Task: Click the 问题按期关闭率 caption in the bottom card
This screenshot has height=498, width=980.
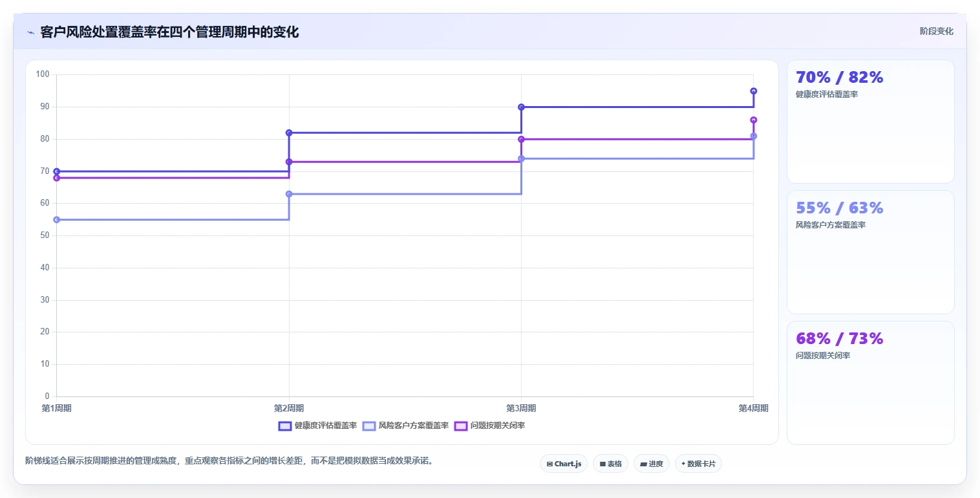Action: pos(823,356)
